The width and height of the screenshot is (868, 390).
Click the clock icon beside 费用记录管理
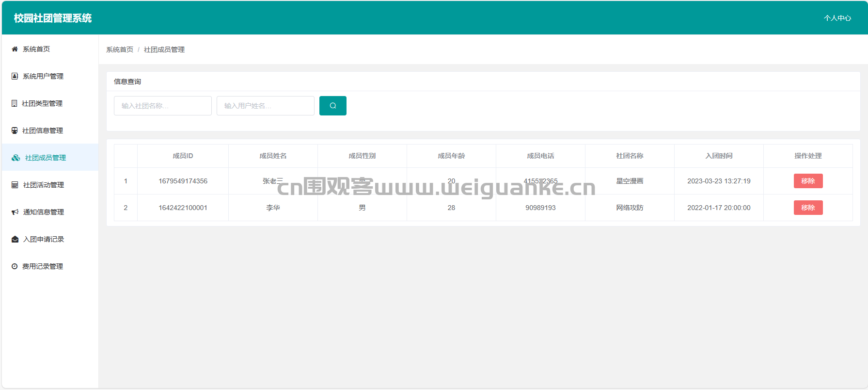[15, 266]
